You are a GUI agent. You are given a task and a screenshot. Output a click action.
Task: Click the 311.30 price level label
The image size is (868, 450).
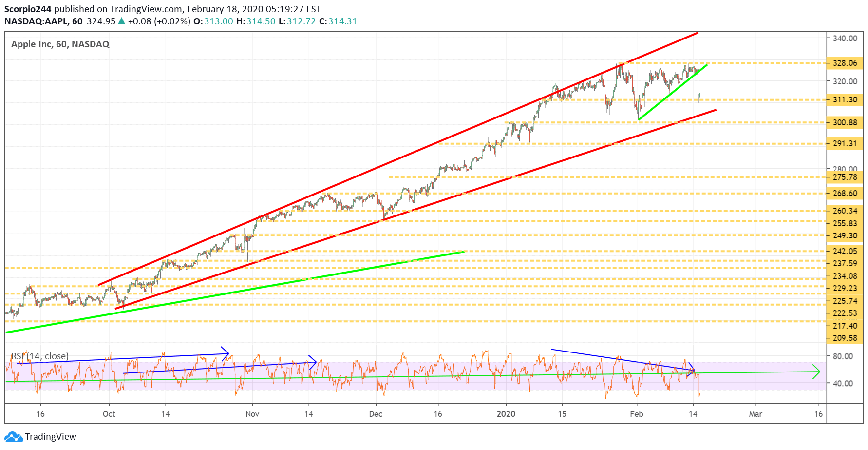click(845, 99)
